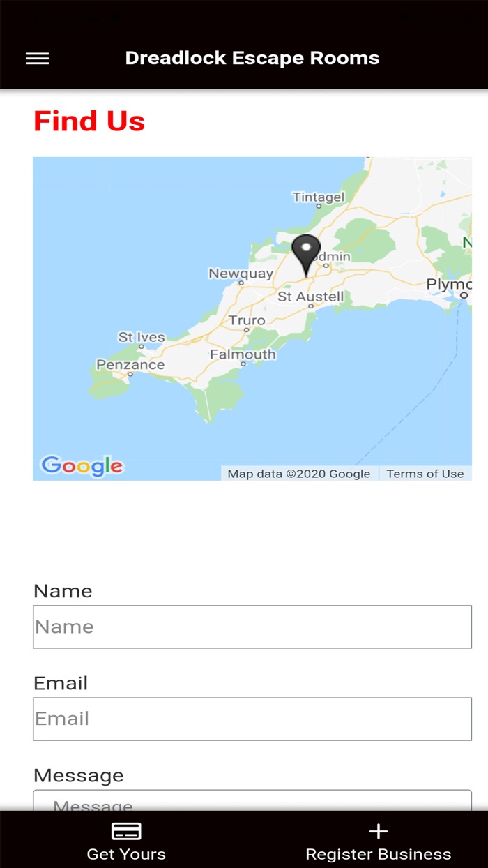Click St Ives on the map
Image resolution: width=488 pixels, height=868 pixels.
[x=142, y=338]
